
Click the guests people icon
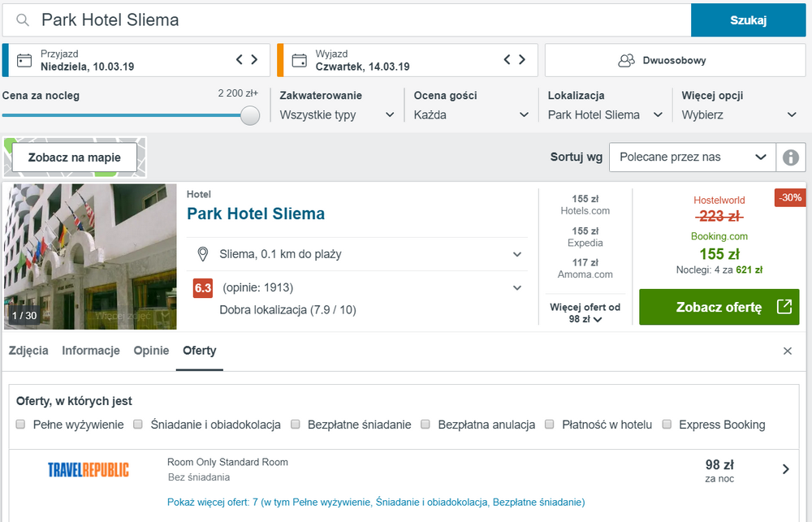tap(626, 61)
